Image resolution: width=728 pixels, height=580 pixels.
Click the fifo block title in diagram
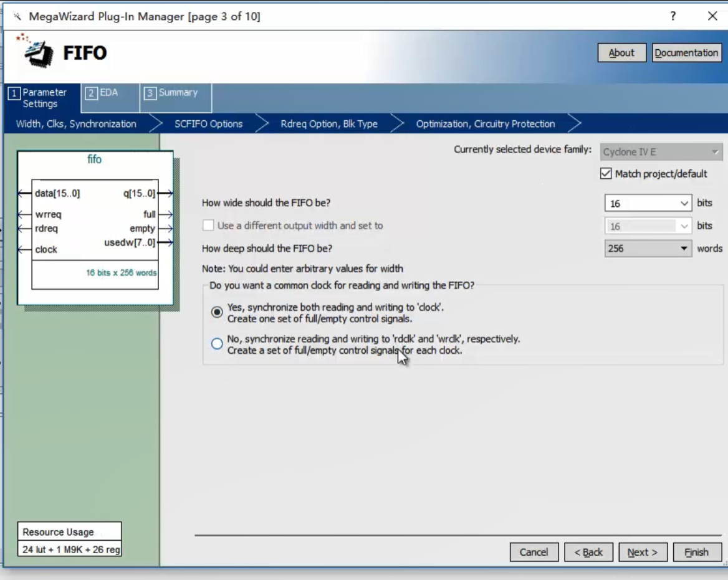[94, 159]
